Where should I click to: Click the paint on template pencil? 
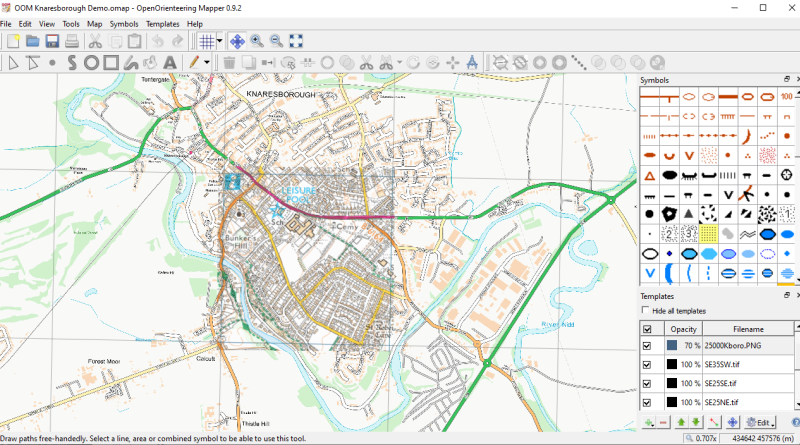pyautogui.click(x=194, y=63)
